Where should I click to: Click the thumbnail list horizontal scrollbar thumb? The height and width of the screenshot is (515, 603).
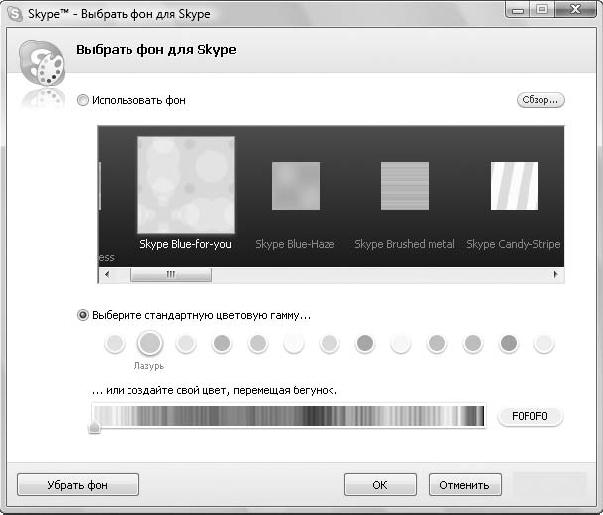(x=169, y=274)
